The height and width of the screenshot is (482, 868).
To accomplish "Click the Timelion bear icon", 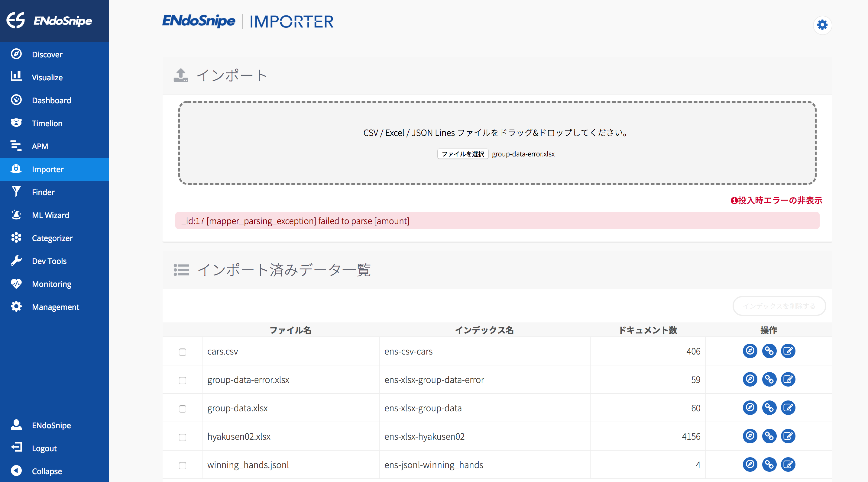I will click(x=16, y=123).
